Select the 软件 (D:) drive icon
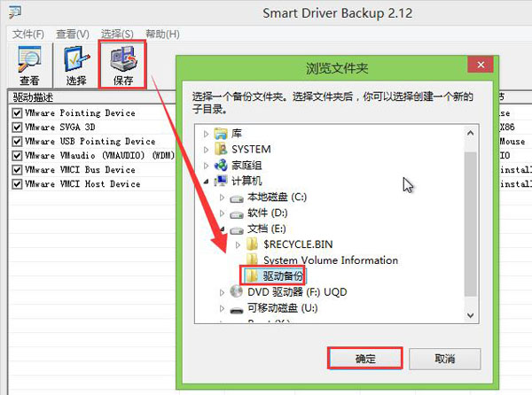 [x=237, y=213]
